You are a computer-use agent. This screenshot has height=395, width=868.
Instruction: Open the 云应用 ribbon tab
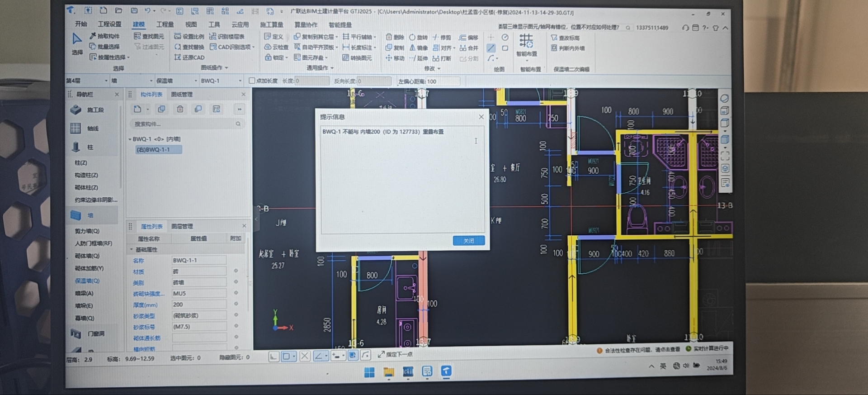tap(240, 24)
